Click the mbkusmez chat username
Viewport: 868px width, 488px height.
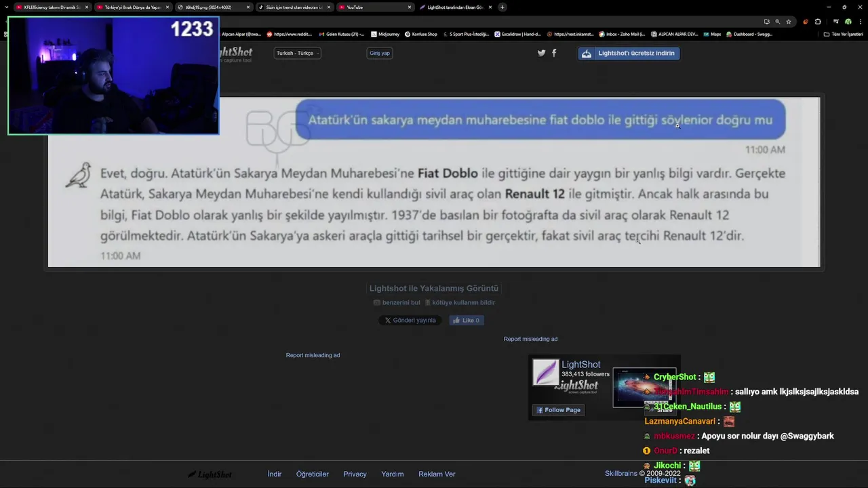(x=674, y=436)
